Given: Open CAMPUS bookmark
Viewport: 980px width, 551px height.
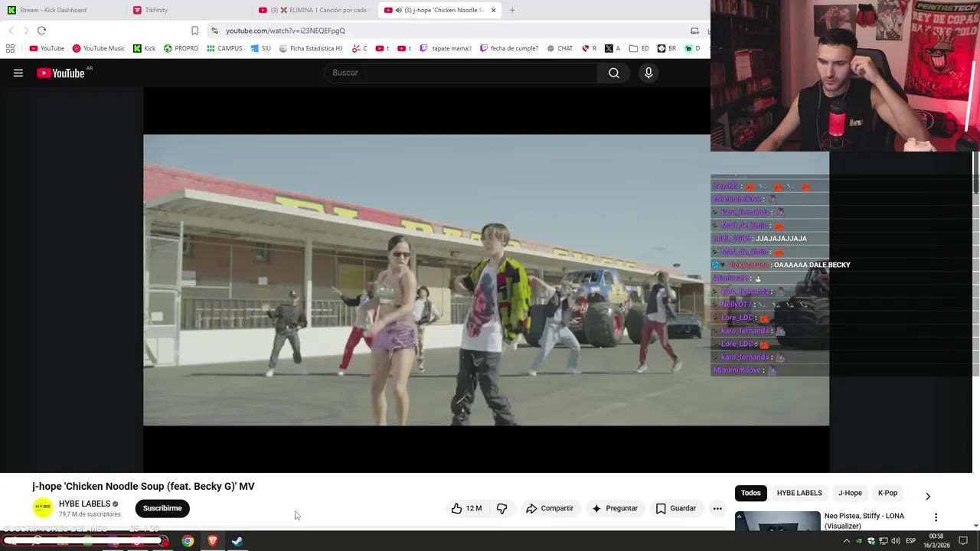Looking at the screenshot, I should [224, 48].
